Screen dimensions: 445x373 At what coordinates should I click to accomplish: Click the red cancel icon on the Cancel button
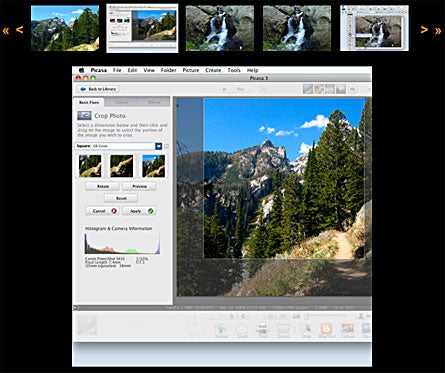click(114, 211)
